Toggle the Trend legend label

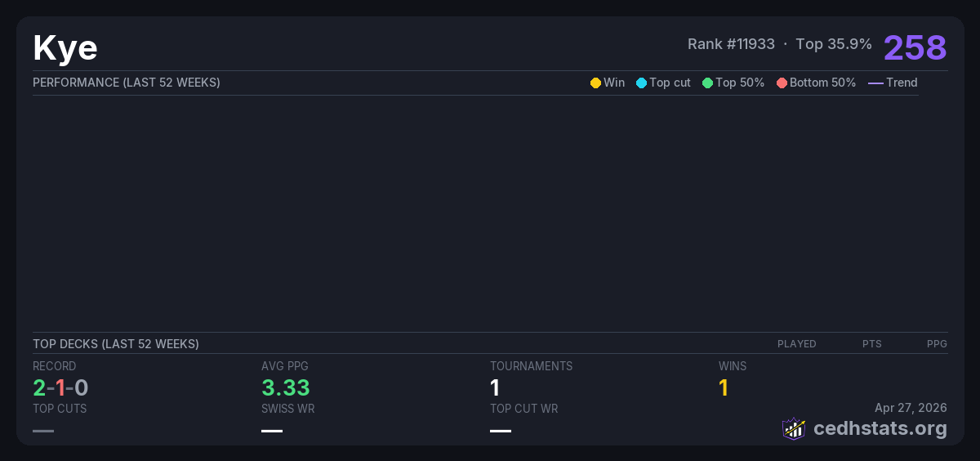tap(902, 83)
